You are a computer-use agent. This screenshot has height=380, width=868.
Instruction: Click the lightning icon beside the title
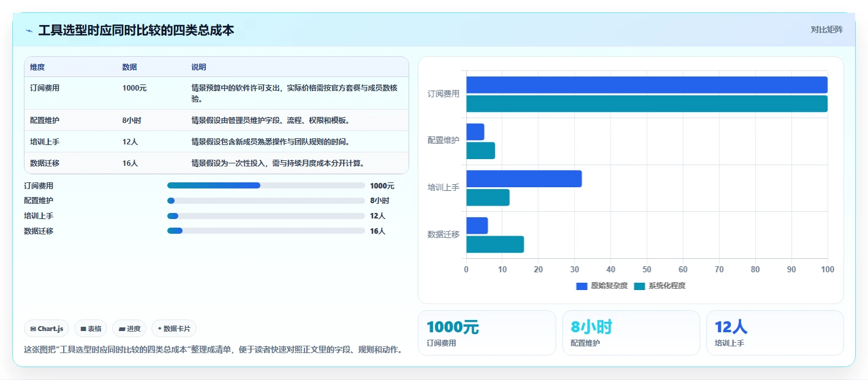coord(29,31)
